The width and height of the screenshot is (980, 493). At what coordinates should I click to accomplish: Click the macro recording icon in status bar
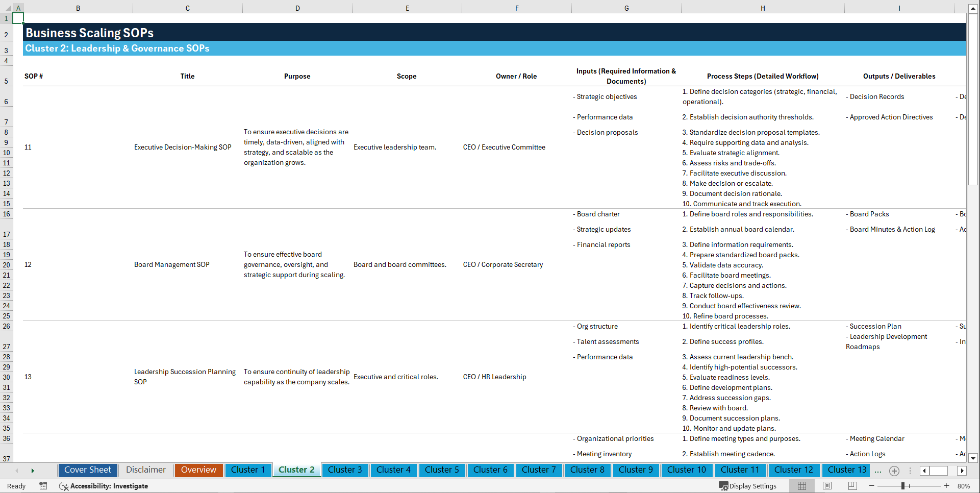43,486
